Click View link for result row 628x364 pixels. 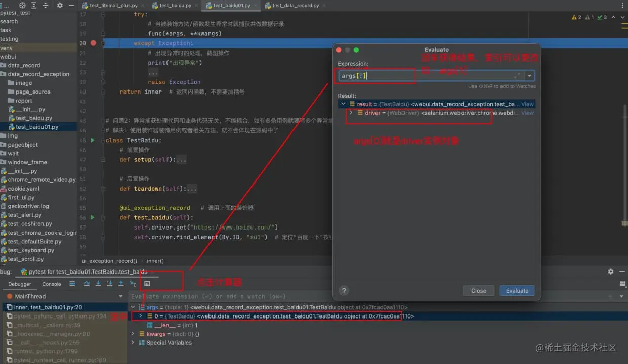(x=528, y=104)
